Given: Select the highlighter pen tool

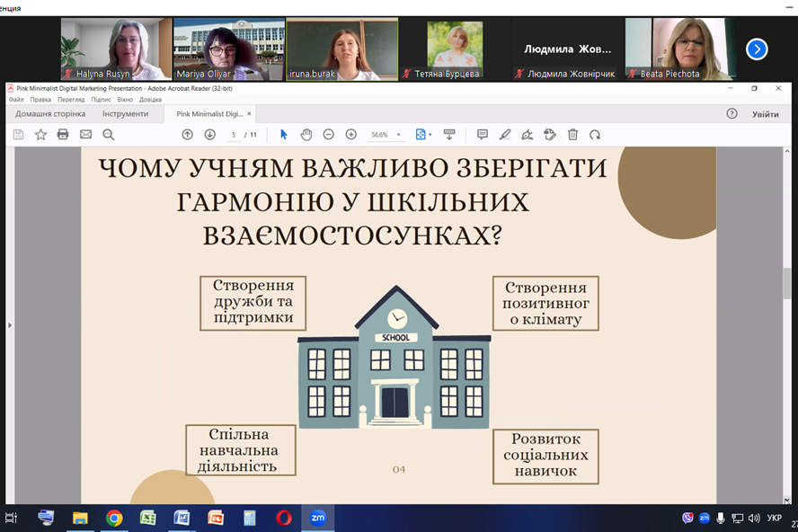Looking at the screenshot, I should tap(505, 135).
